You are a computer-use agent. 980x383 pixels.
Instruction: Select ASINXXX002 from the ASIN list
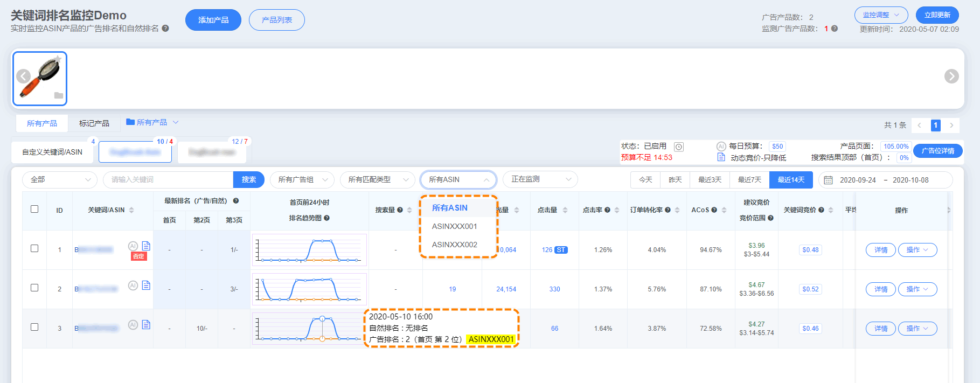[454, 245]
